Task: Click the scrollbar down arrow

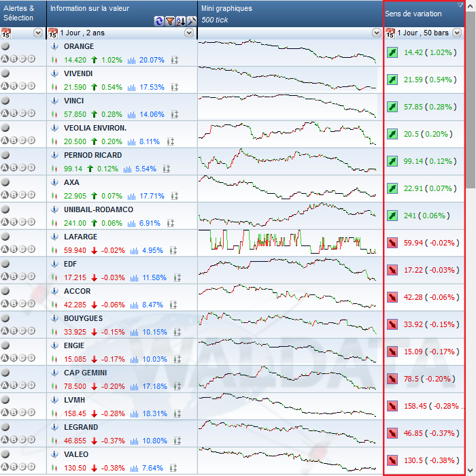Action: [471, 470]
